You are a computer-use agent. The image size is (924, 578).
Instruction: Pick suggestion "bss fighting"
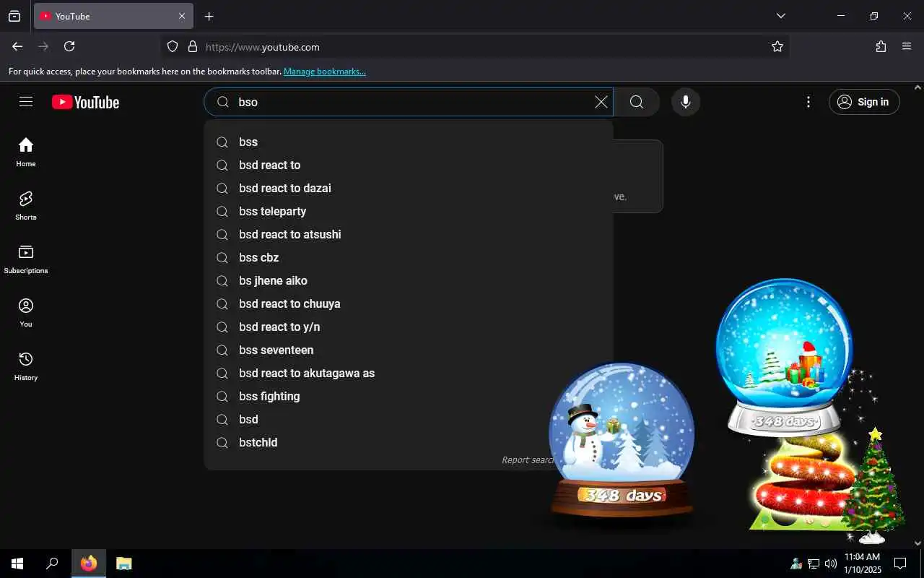pyautogui.click(x=409, y=397)
